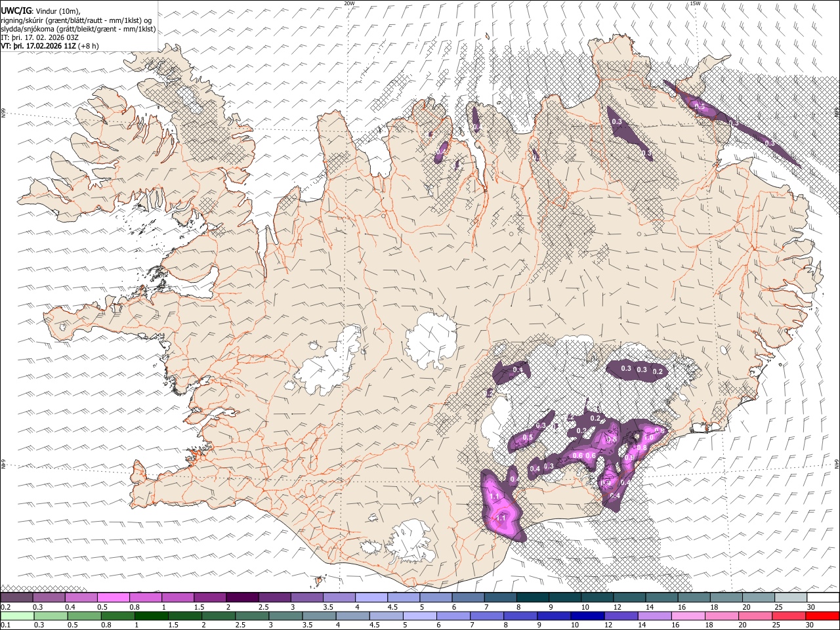The width and height of the screenshot is (840, 630).
Task: Pick the darkest purple snow swatch labeled 2
Action: click(x=242, y=597)
